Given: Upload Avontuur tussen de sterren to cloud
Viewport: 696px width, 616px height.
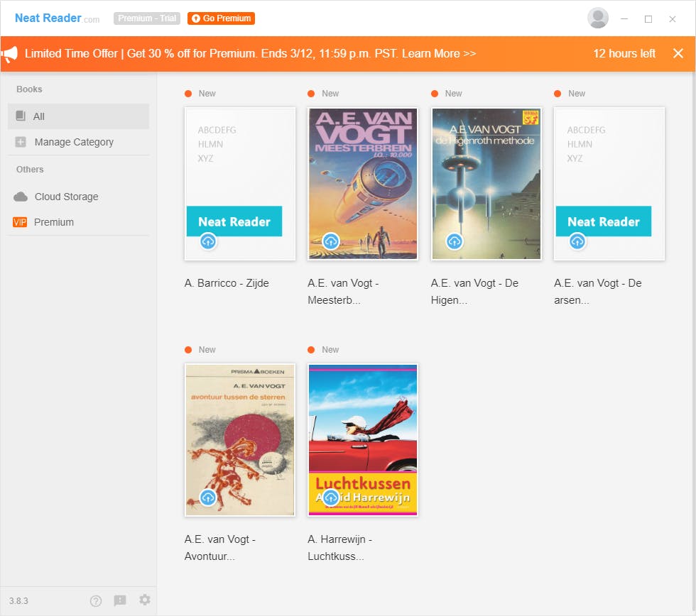Looking at the screenshot, I should (x=208, y=497).
